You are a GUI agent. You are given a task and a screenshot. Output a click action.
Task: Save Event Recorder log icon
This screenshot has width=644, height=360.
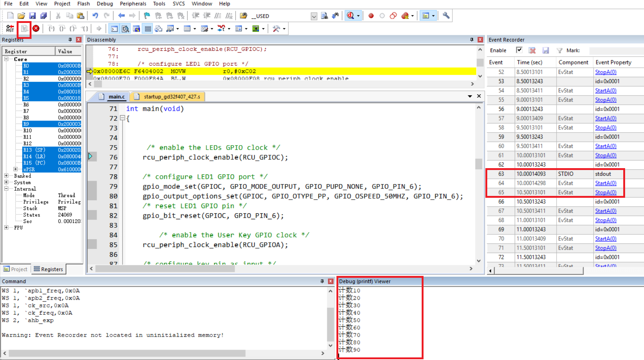(546, 50)
